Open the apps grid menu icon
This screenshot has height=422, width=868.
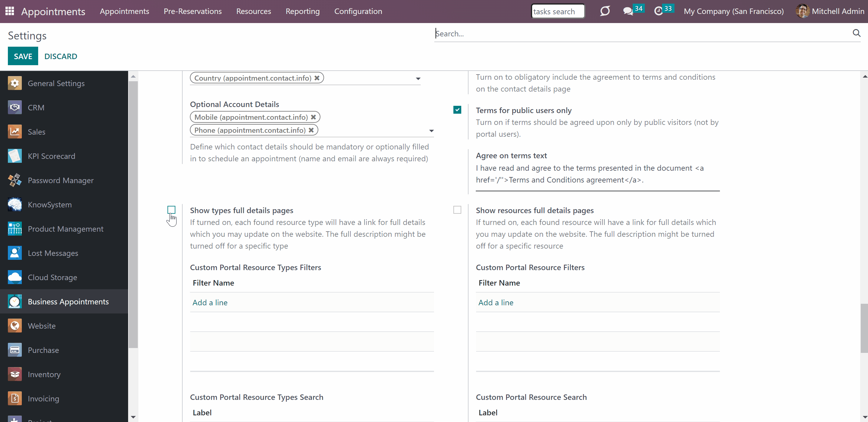coord(10,11)
